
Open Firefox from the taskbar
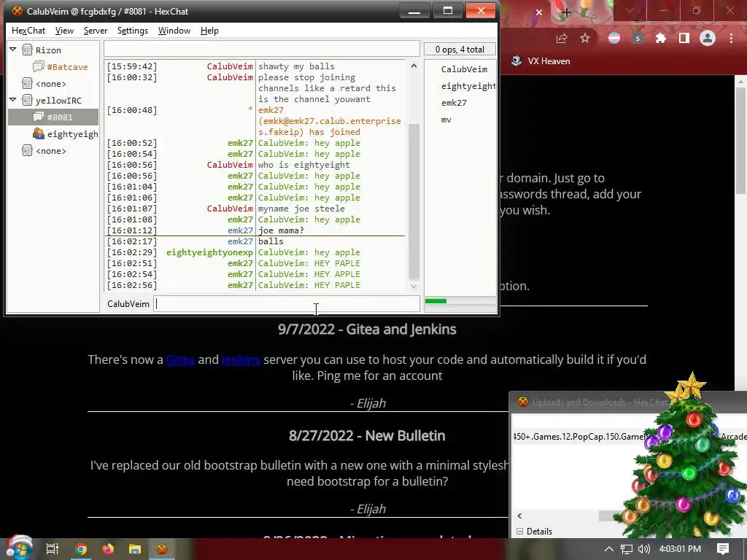(108, 549)
